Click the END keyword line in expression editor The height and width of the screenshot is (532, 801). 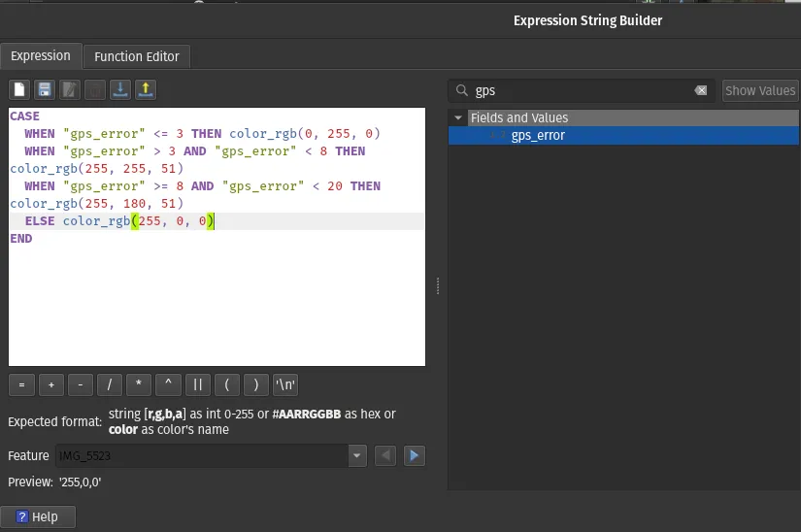(x=21, y=238)
